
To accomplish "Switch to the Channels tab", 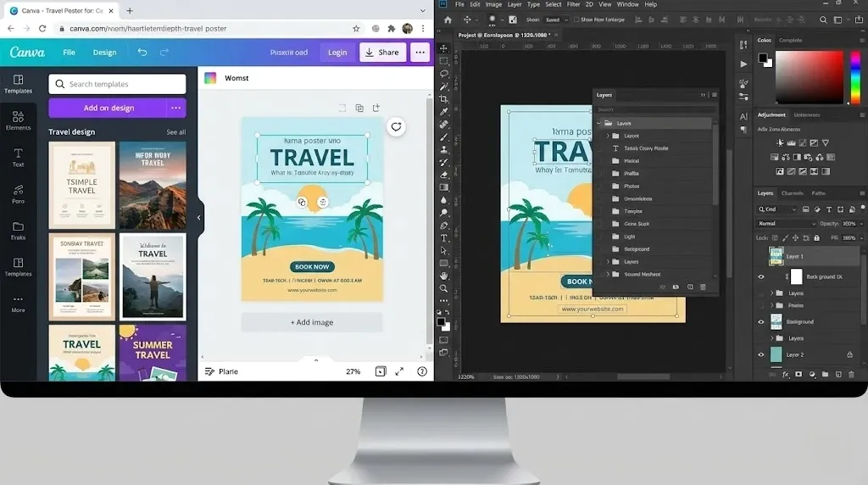I will 792,193.
